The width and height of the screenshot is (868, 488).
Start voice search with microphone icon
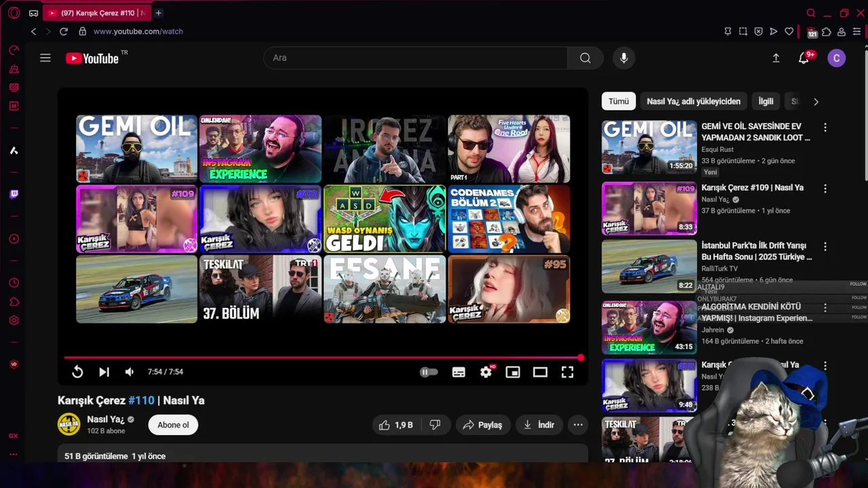(x=624, y=58)
